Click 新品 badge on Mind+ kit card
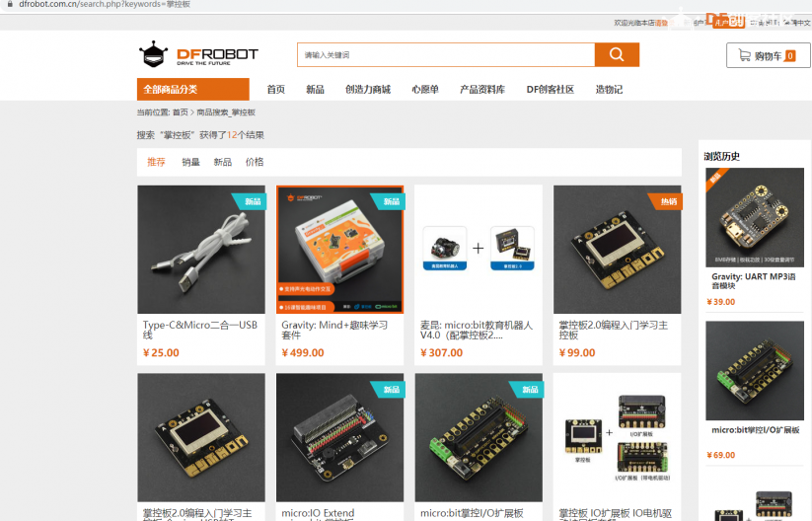The image size is (812, 521). coord(390,201)
